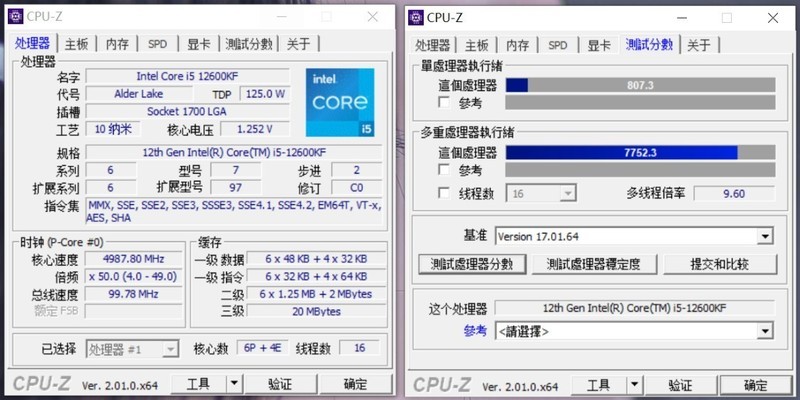The width and height of the screenshot is (800, 400).
Task: Open the 基准 Version 17.01.64 dropdown
Action: (634, 236)
